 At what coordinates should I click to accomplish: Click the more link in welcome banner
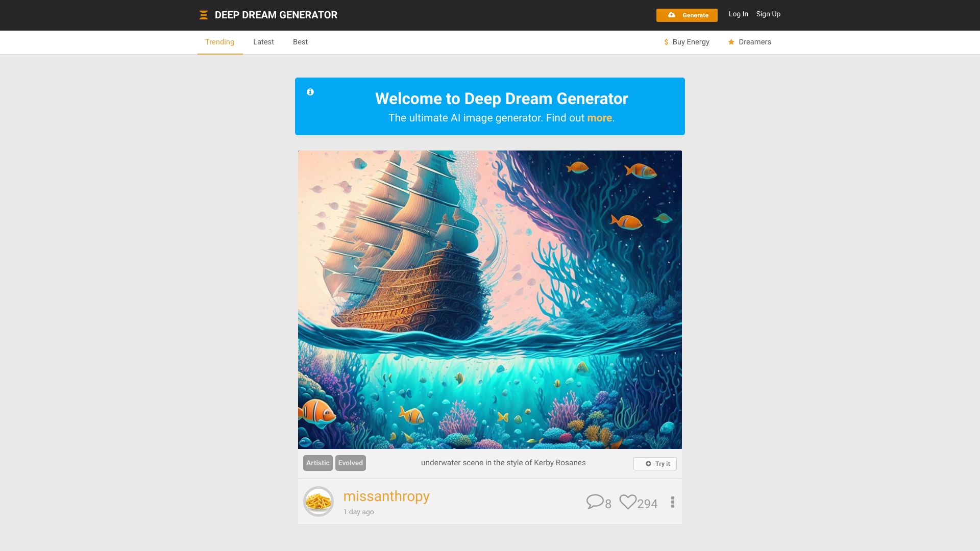599,117
